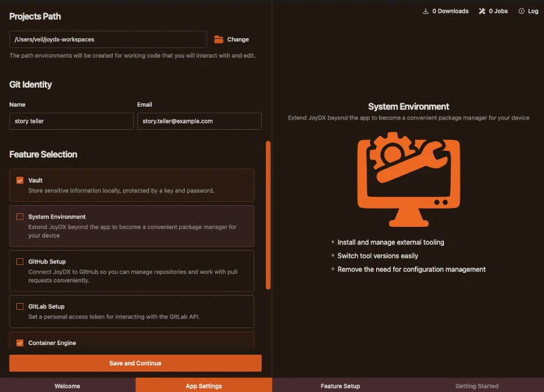Click the downloads arrow icon
Image resolution: width=544 pixels, height=392 pixels.
pyautogui.click(x=426, y=11)
